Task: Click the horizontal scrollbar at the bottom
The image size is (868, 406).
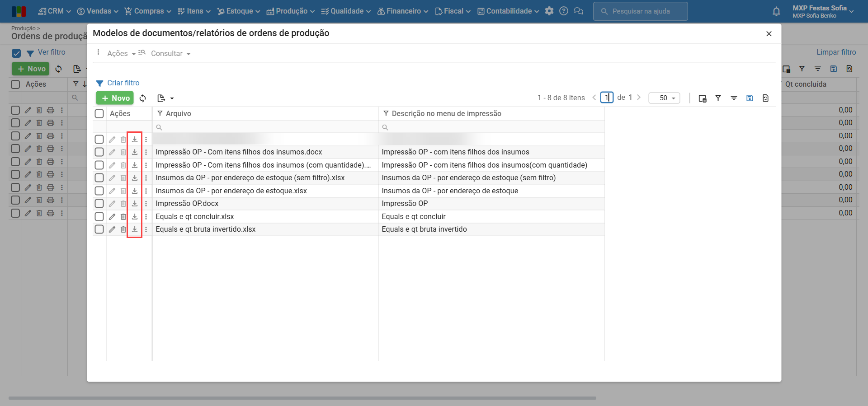Action: tap(302, 398)
